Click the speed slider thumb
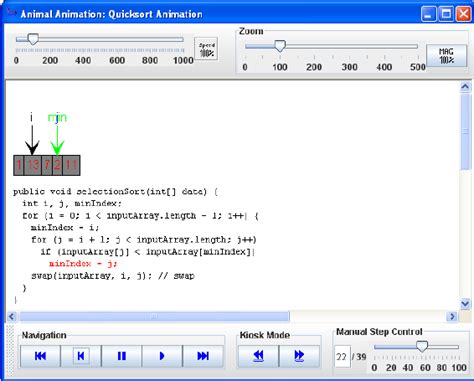This screenshot has height=381, width=474. (33, 39)
